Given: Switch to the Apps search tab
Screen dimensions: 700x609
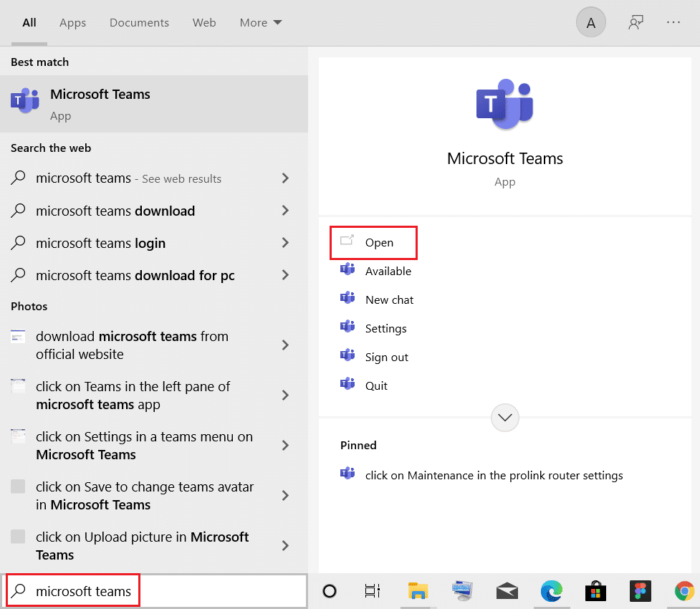Looking at the screenshot, I should click(72, 22).
